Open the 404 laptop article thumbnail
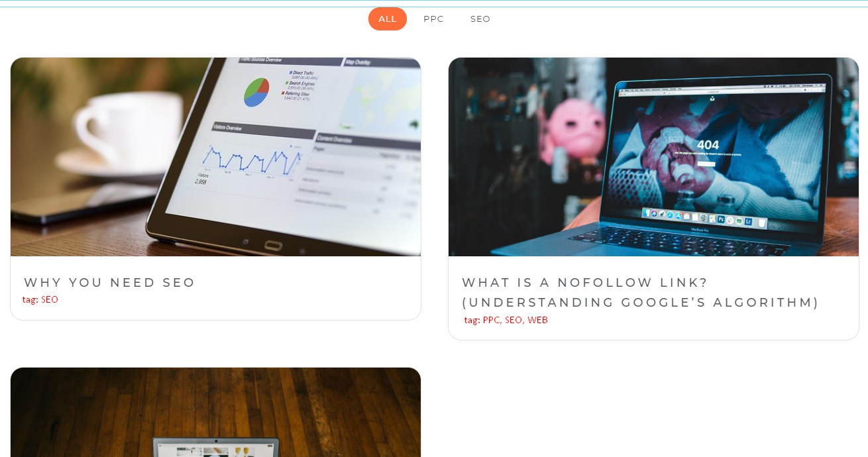Viewport: 868px width, 457px height. [653, 157]
